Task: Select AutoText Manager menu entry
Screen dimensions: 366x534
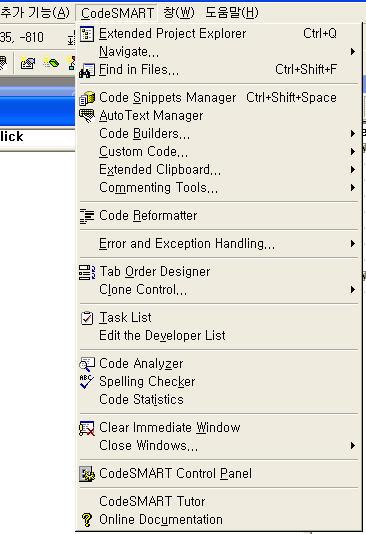Action: click(x=219, y=116)
